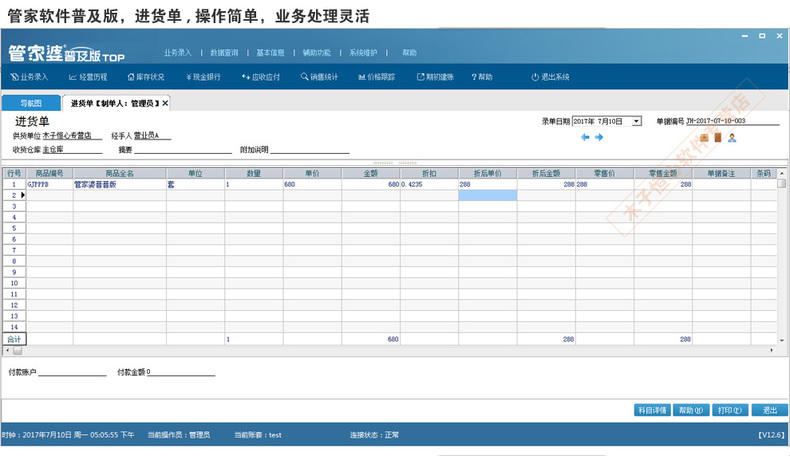Open 应收应付 in the blue toolbar
This screenshot has height=456, width=790.
pyautogui.click(x=260, y=77)
